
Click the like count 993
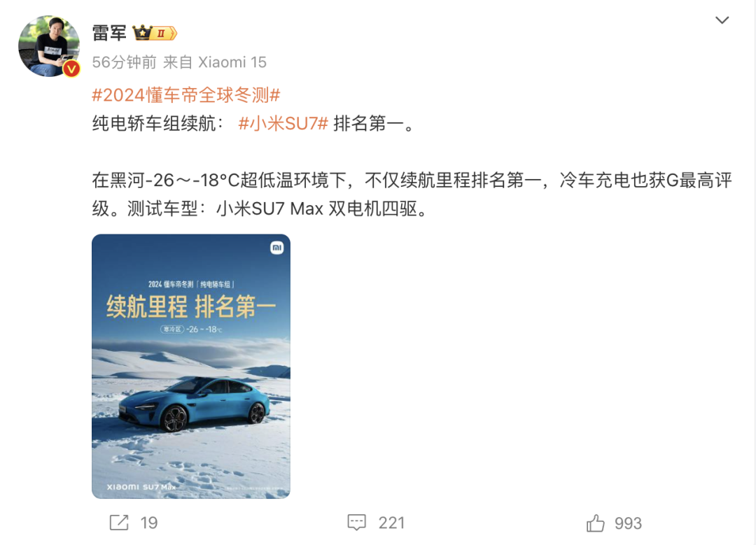(x=628, y=523)
